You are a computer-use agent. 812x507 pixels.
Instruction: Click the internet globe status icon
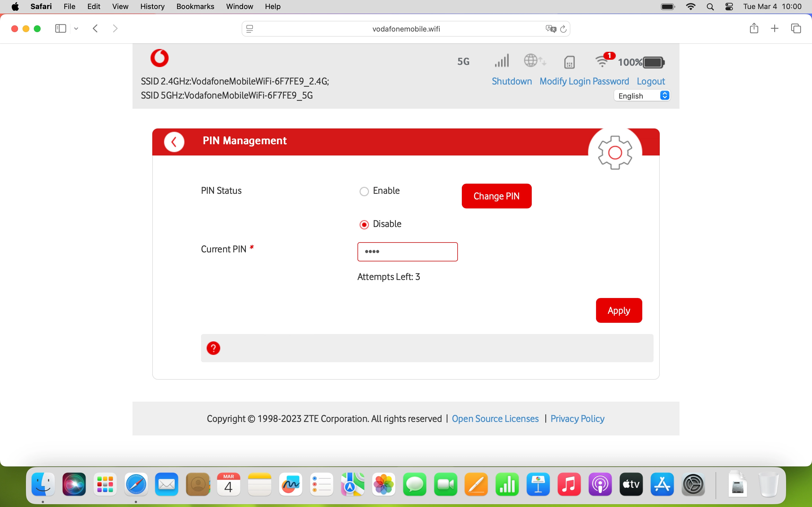534,61
